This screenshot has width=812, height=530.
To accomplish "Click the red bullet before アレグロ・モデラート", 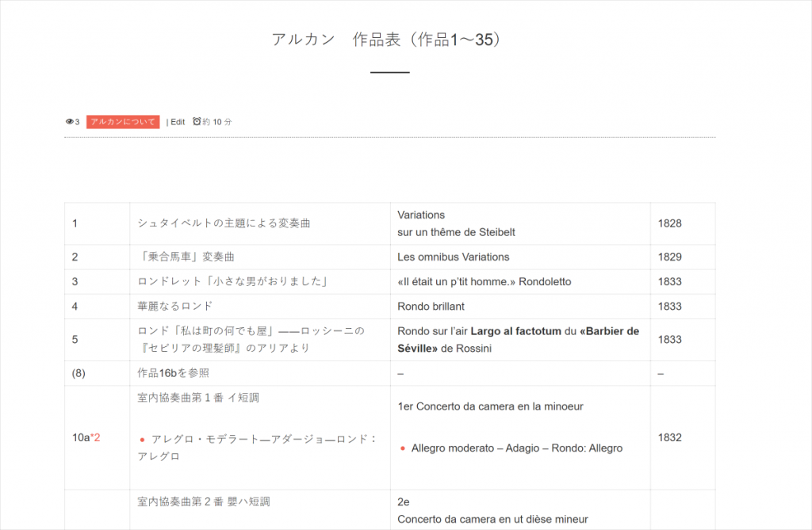I will click(142, 439).
